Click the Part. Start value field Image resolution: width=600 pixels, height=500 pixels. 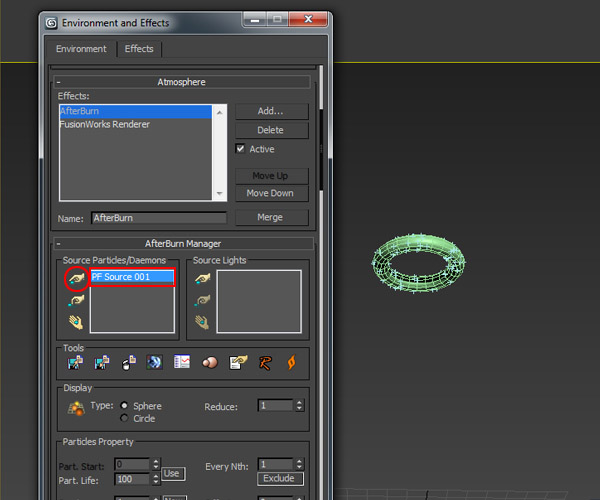[x=132, y=464]
